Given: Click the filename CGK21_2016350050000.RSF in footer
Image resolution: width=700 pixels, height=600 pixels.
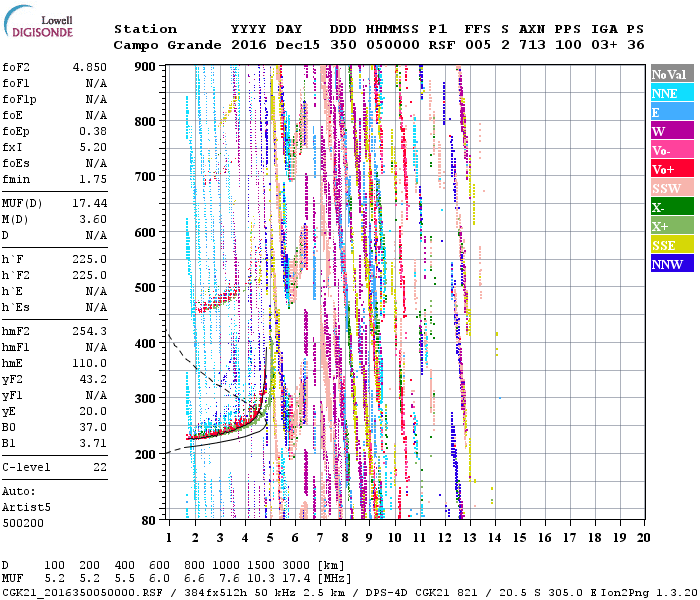Looking at the screenshot, I should pos(82,592).
